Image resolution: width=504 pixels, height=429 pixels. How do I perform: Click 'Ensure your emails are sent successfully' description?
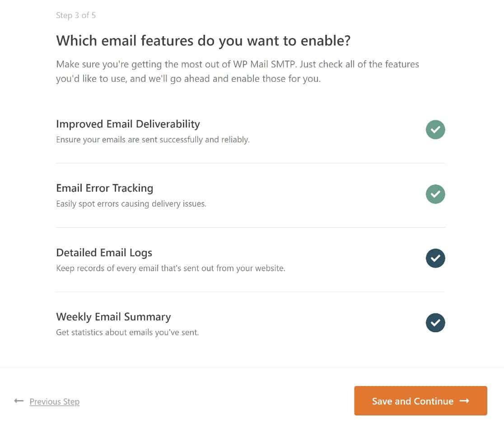(x=153, y=140)
